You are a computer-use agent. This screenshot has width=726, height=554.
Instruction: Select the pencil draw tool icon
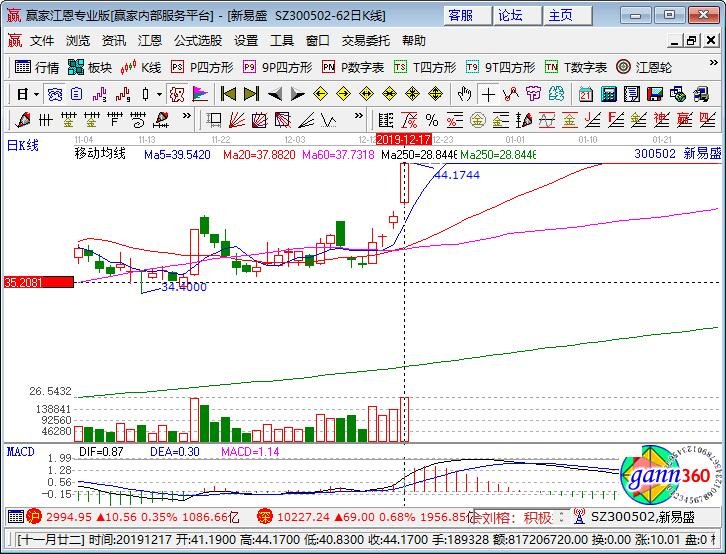(x=23, y=120)
